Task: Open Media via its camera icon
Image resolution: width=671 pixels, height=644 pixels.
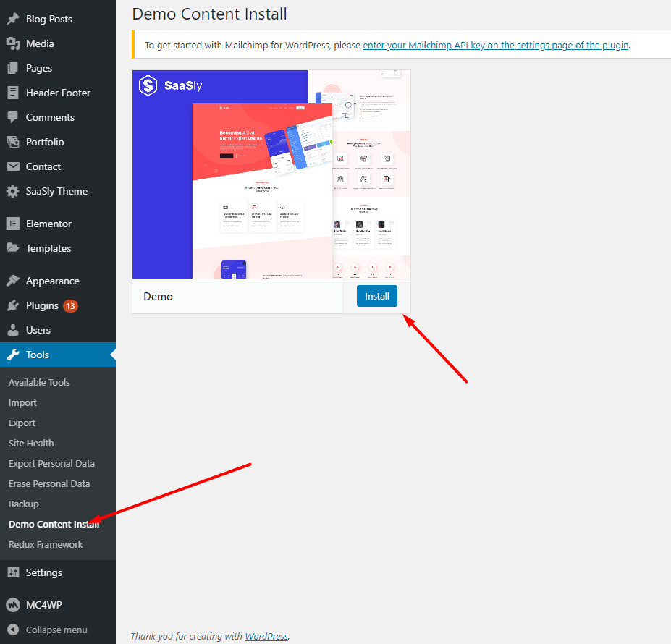Action: pos(13,43)
